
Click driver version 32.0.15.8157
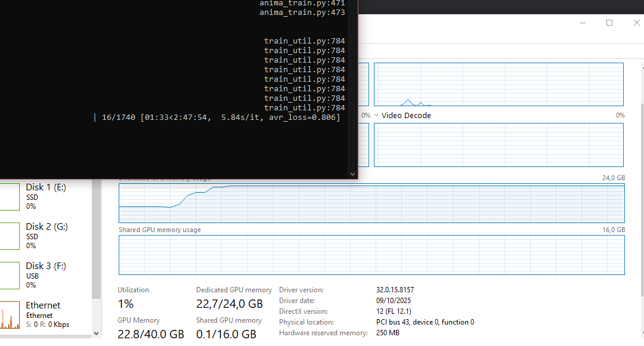tap(395, 290)
